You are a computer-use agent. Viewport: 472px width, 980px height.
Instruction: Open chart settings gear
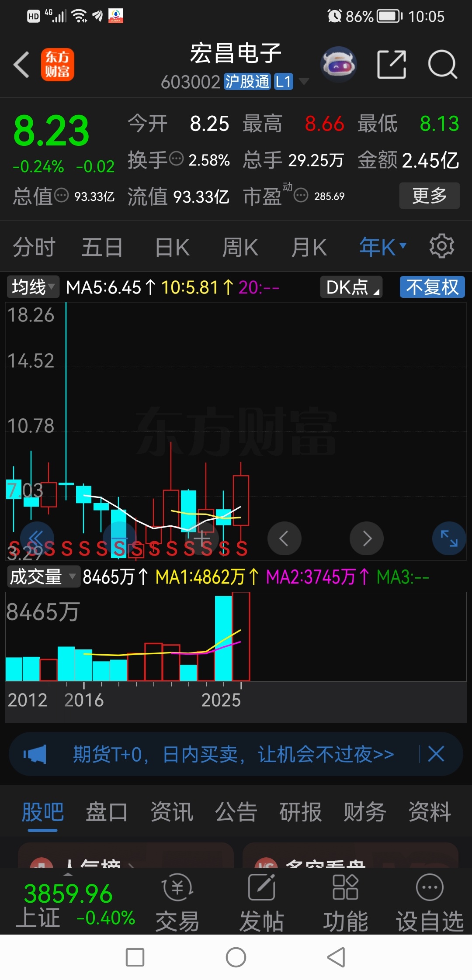point(442,246)
